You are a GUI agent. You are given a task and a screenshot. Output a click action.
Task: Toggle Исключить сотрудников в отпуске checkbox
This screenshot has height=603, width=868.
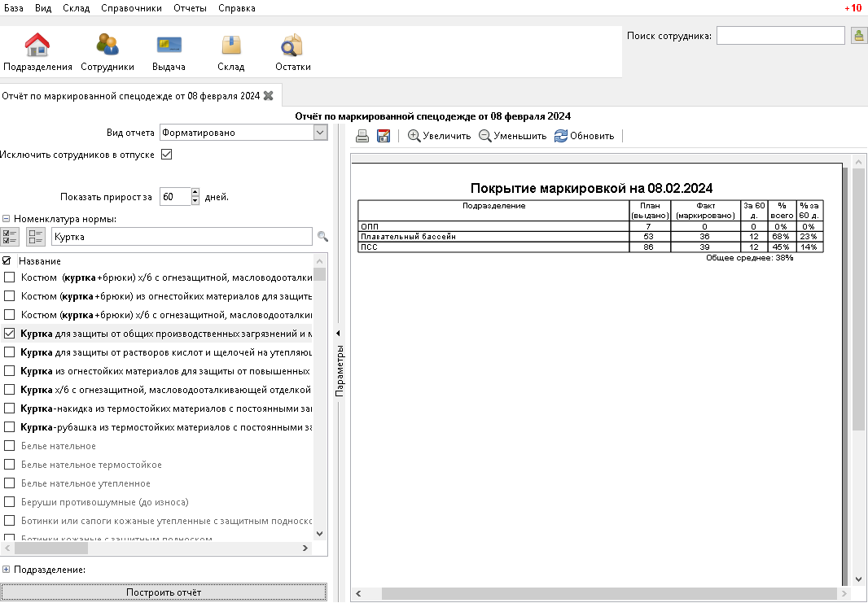[167, 155]
